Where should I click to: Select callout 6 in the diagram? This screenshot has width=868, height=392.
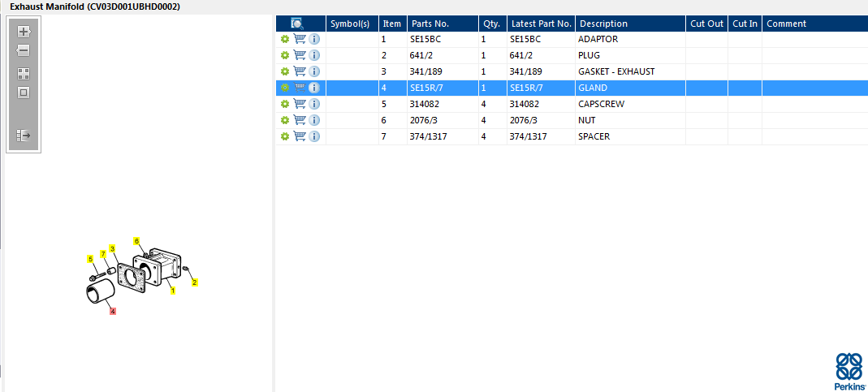coord(136,241)
